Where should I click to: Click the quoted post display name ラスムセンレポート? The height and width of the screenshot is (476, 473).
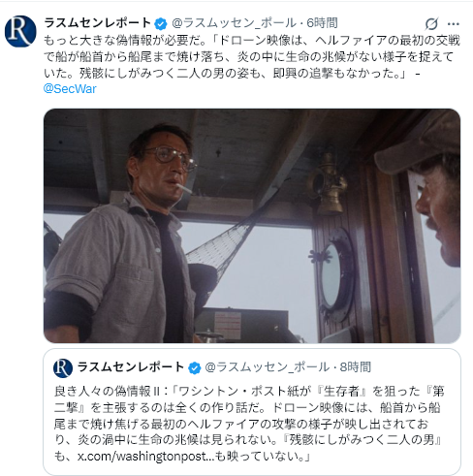pos(131,367)
